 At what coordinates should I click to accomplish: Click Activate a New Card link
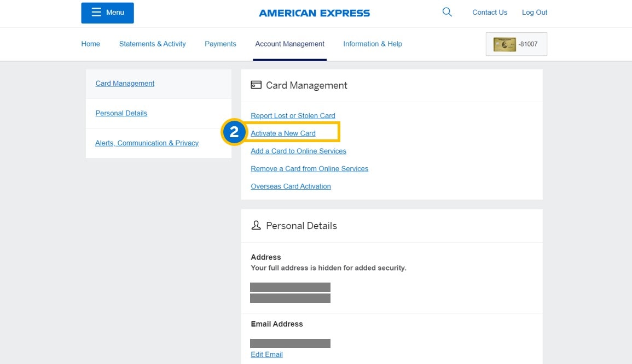click(283, 133)
